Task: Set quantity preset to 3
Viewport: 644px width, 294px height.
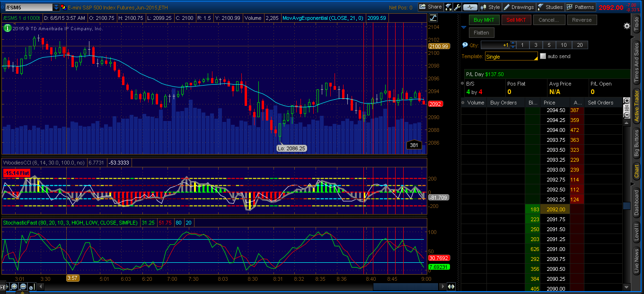Action: click(x=536, y=45)
